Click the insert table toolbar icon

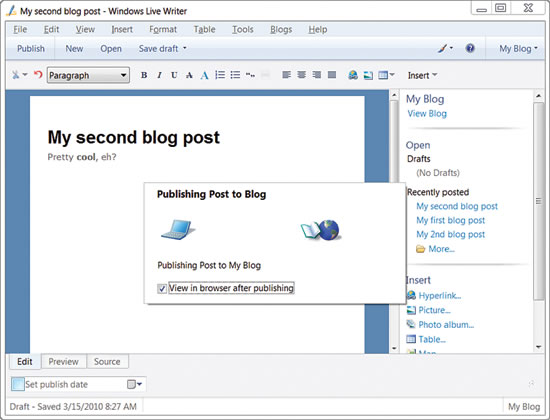(x=383, y=75)
